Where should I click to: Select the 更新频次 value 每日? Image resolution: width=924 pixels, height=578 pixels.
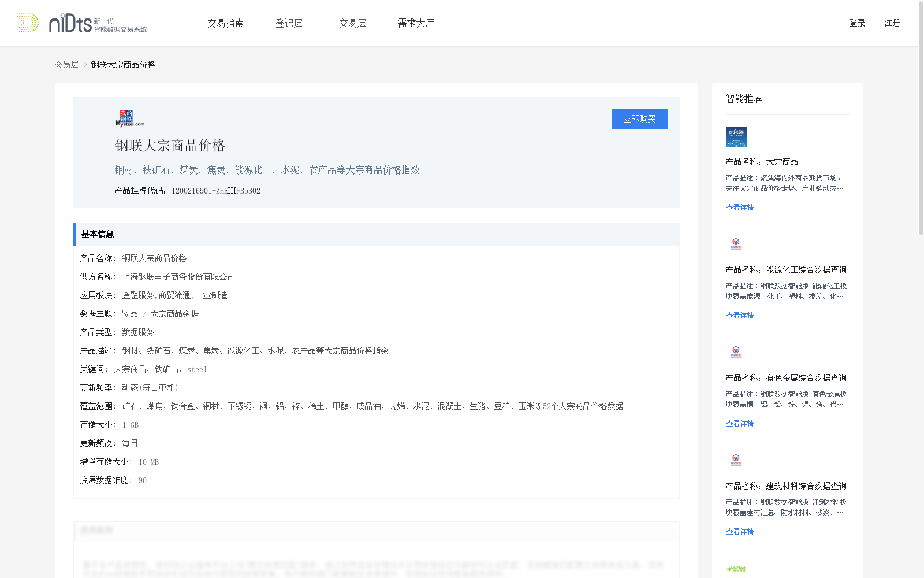pos(130,443)
